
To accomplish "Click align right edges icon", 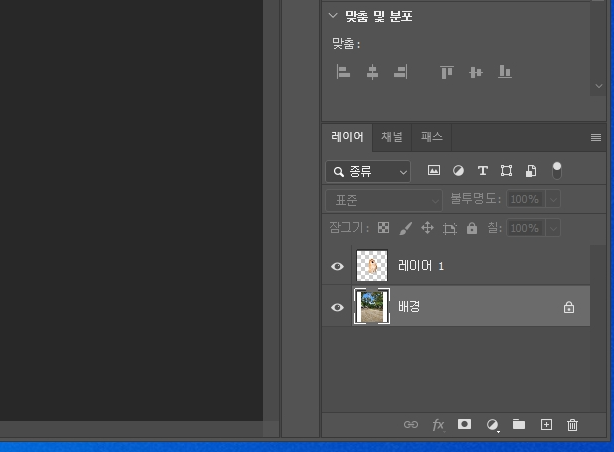I will [401, 72].
